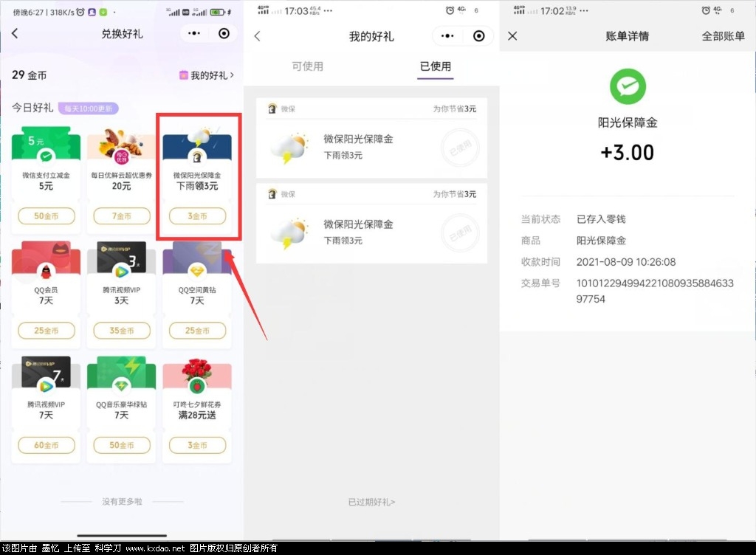The height and width of the screenshot is (555, 756).
Task: Select the 每天10:00更新 update badge
Action: coord(89,108)
